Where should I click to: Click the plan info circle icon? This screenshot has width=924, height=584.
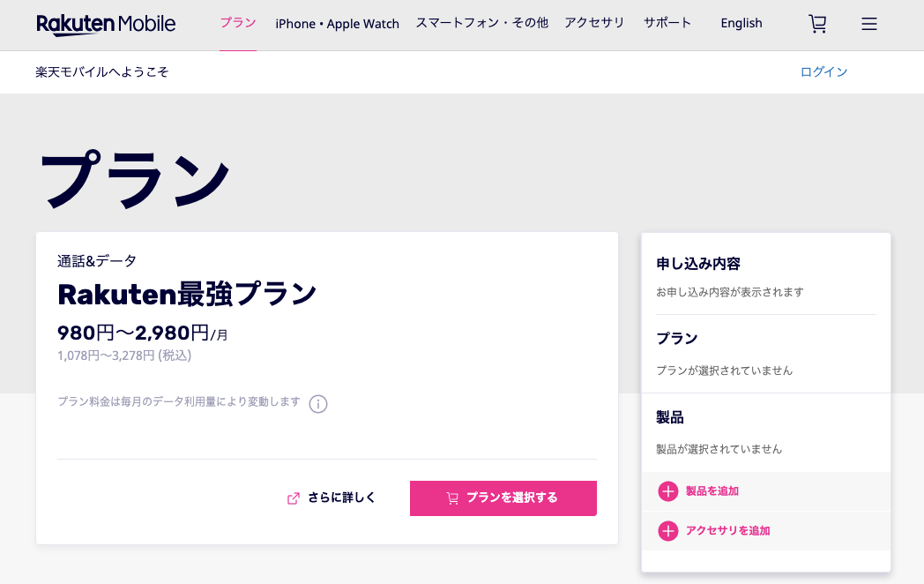click(x=318, y=404)
